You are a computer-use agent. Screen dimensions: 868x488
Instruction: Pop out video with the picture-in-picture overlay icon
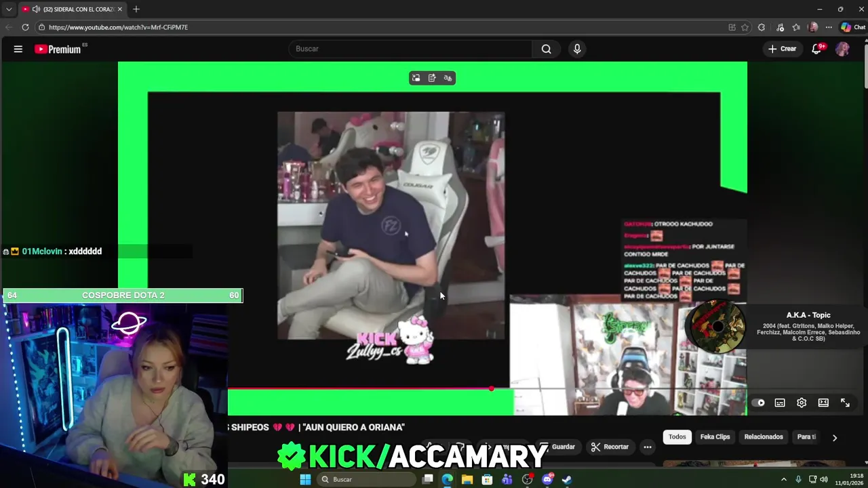[x=416, y=78]
